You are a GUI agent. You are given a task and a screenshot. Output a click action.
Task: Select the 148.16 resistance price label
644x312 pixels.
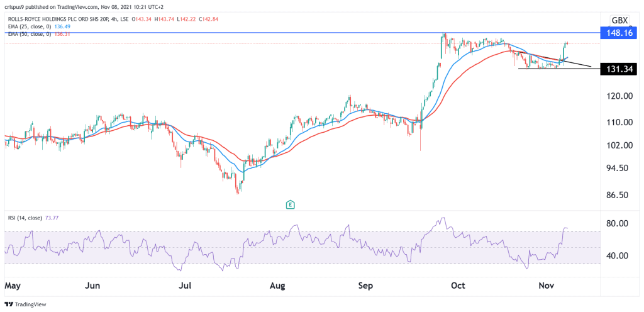tap(619, 33)
